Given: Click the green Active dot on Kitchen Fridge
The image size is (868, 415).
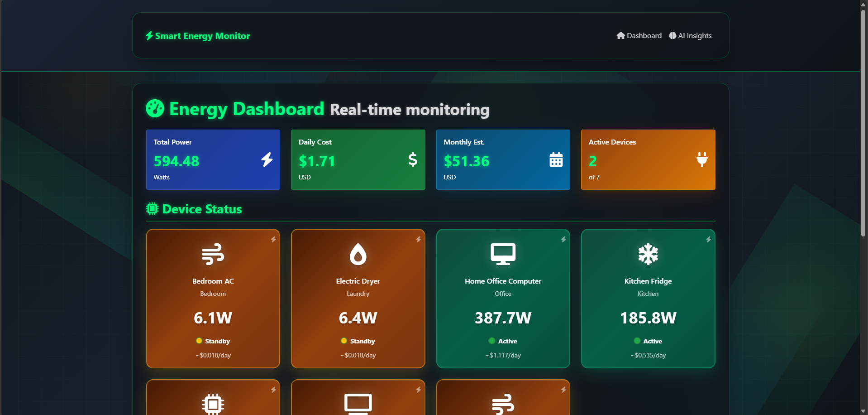Looking at the screenshot, I should 637,341.
